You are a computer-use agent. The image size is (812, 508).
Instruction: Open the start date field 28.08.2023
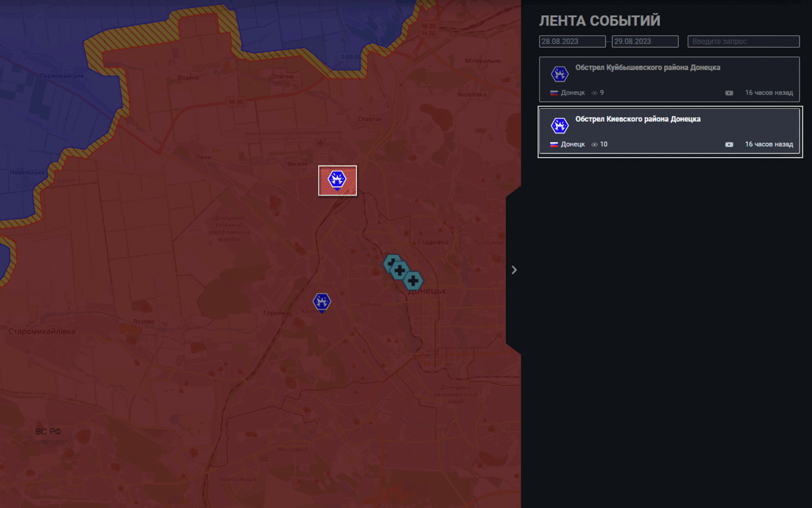(x=572, y=41)
